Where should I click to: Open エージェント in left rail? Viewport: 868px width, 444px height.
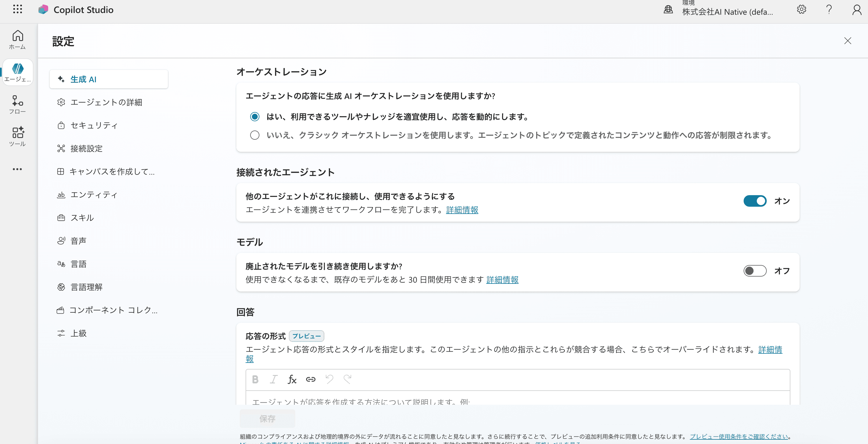pos(18,72)
